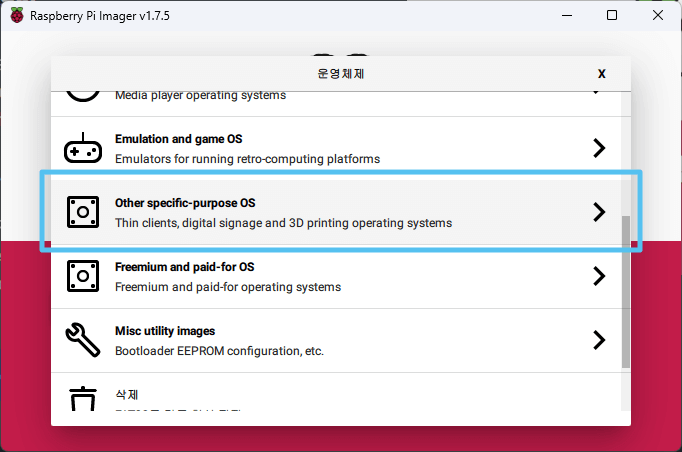The width and height of the screenshot is (682, 452).
Task: Select the Other specific-purpose OS title
Action: click(185, 203)
